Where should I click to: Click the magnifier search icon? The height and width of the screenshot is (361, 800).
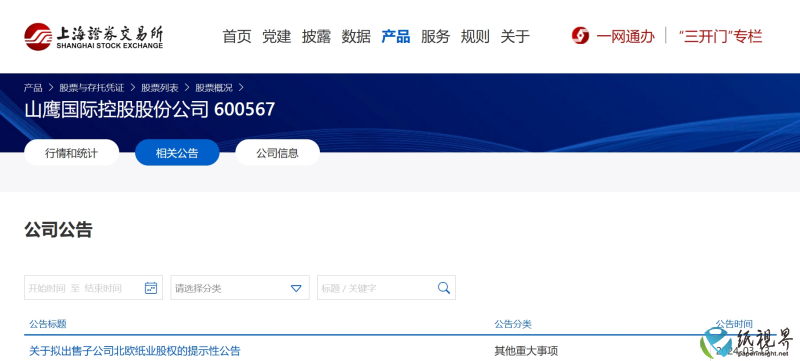[x=444, y=288]
